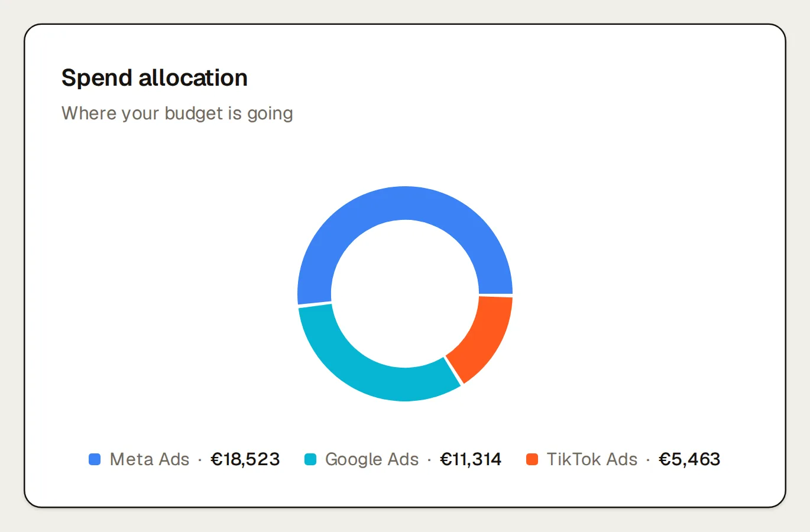
Task: Select the blue Meta Ads donut segment
Action: pos(405,204)
